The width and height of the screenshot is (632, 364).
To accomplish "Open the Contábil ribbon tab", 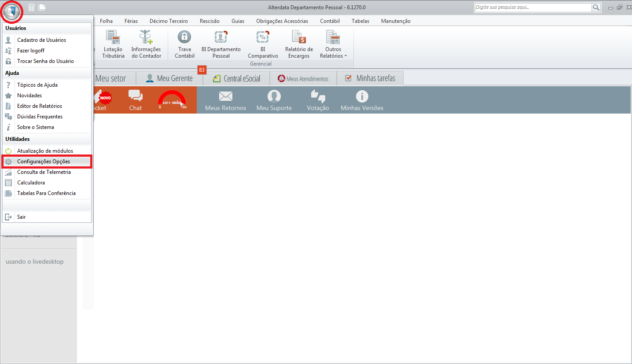I will pos(330,21).
